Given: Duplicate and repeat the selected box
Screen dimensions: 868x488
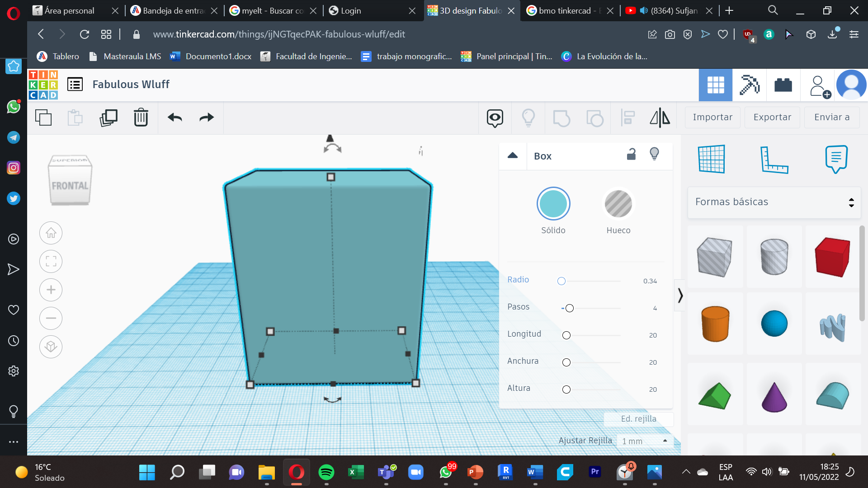Looking at the screenshot, I should (x=108, y=117).
